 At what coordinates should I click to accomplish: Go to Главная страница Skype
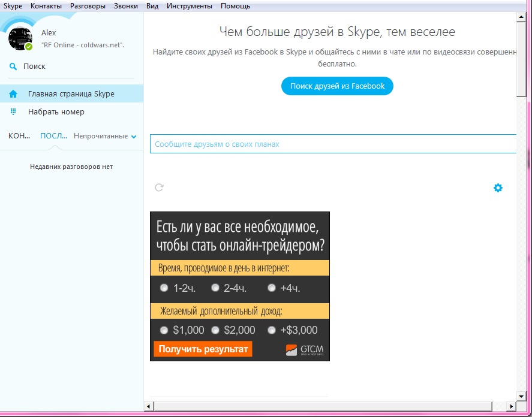[x=71, y=93]
